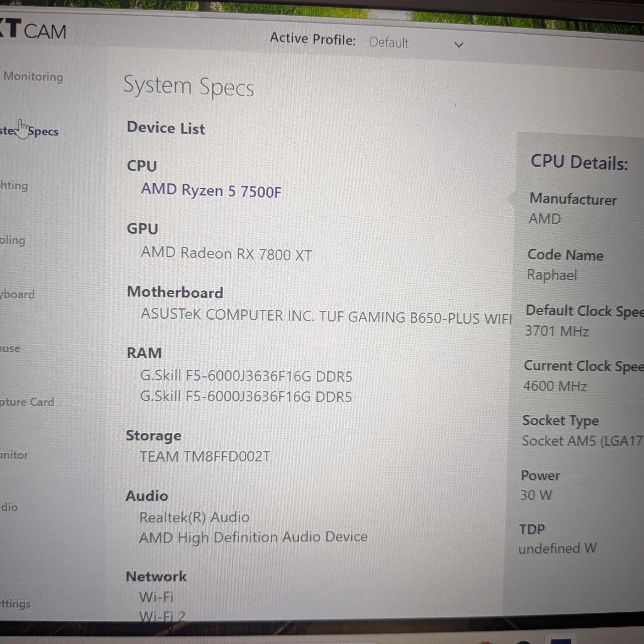The height and width of the screenshot is (644, 644).
Task: Select TEAM TM8FFD002T storage entry
Action: (x=205, y=457)
